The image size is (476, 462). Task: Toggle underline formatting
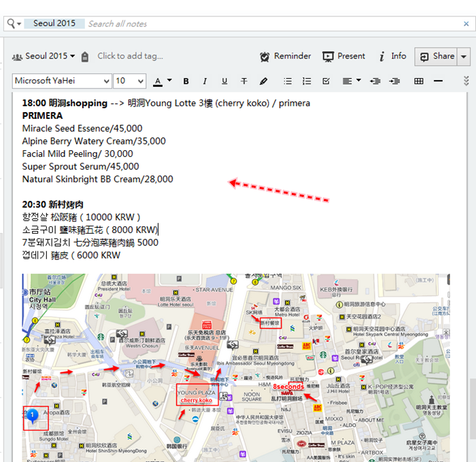pos(224,81)
